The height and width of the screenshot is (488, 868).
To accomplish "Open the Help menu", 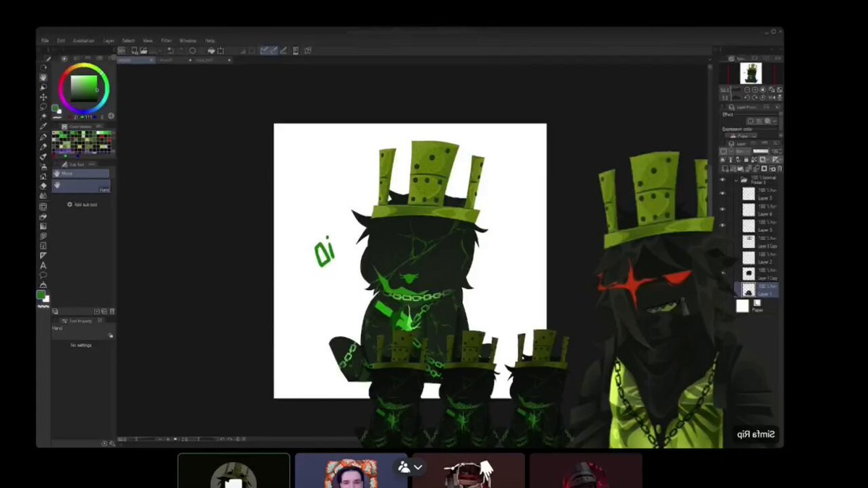I will coord(210,40).
